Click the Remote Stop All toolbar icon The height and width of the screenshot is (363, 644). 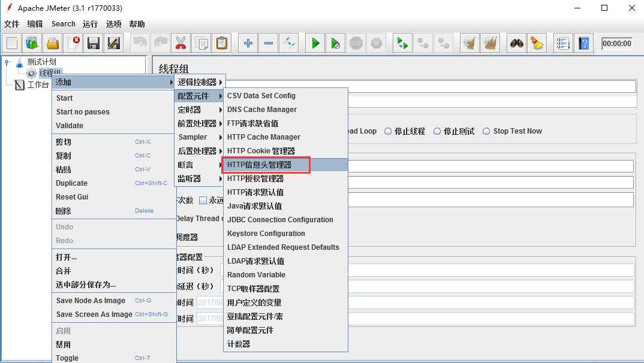pyautogui.click(x=423, y=43)
